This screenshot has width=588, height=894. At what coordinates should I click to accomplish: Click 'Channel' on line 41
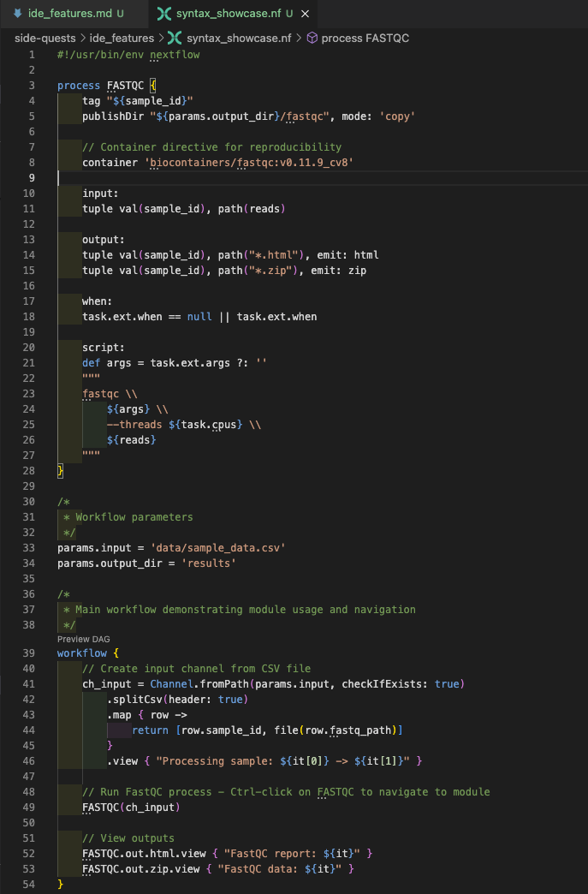click(171, 684)
